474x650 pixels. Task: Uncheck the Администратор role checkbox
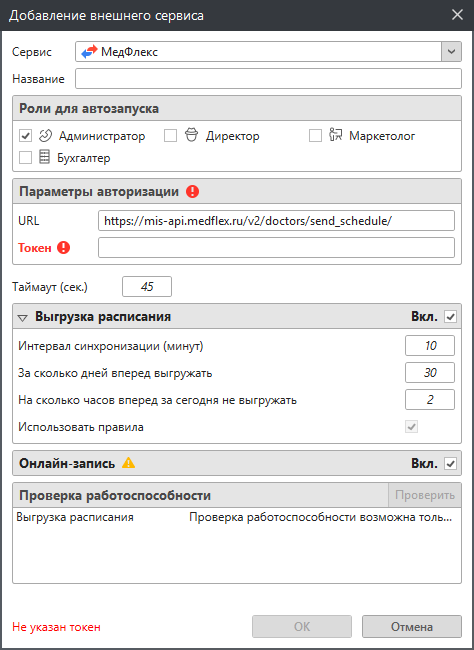[26, 136]
